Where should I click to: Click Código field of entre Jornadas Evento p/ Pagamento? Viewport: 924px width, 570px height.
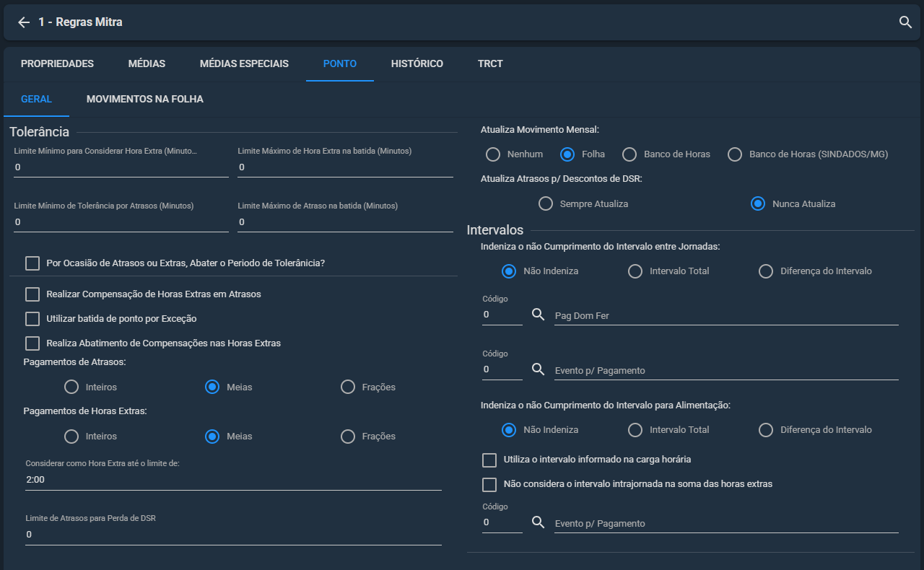coord(502,370)
